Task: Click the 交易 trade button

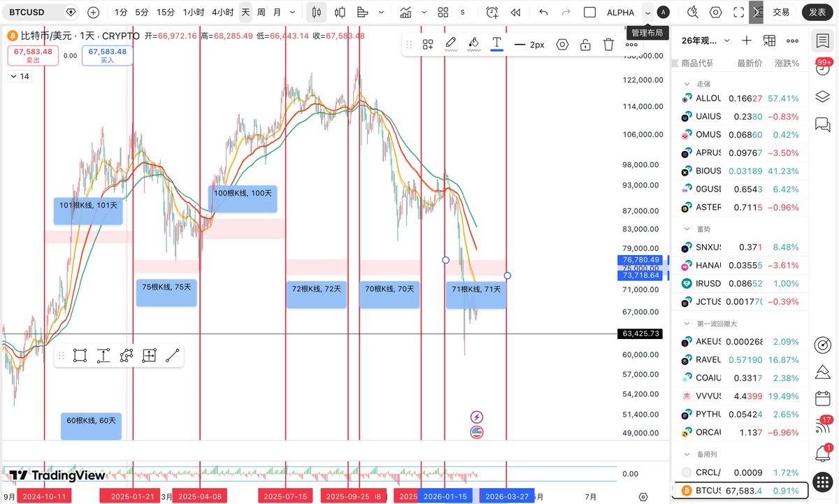Action: click(781, 13)
